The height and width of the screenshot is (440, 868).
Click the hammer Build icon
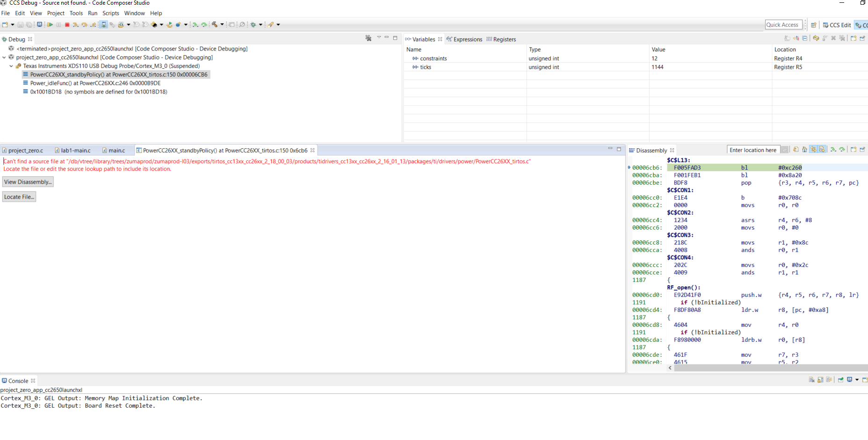[x=215, y=25]
